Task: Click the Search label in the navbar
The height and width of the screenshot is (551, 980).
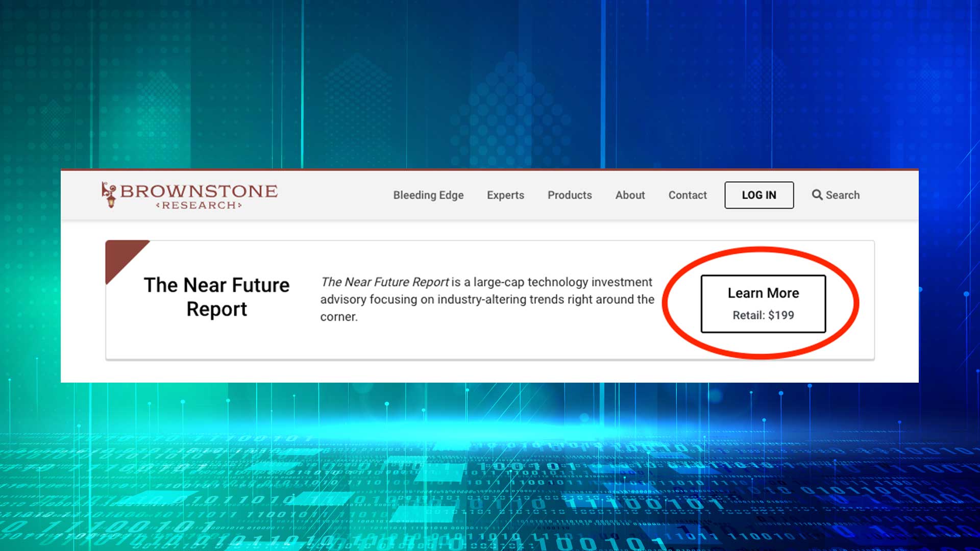Action: [843, 195]
